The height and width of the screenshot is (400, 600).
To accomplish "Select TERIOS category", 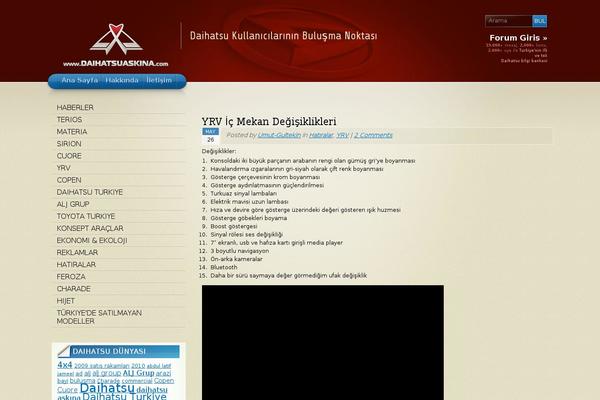I will 69,119.
